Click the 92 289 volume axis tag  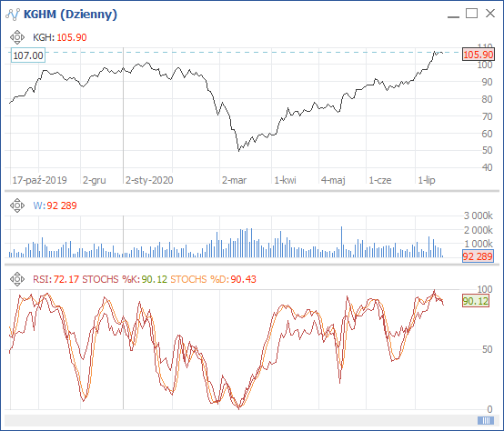pos(478,256)
